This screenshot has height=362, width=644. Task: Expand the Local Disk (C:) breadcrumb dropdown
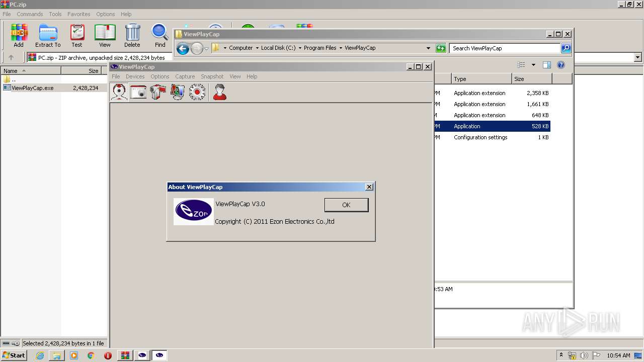tap(300, 48)
